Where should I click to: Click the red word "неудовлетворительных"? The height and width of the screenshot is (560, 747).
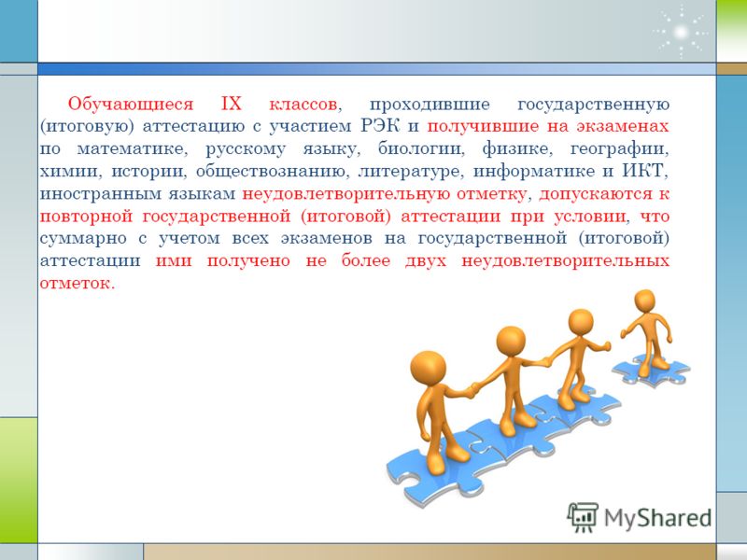(565, 261)
